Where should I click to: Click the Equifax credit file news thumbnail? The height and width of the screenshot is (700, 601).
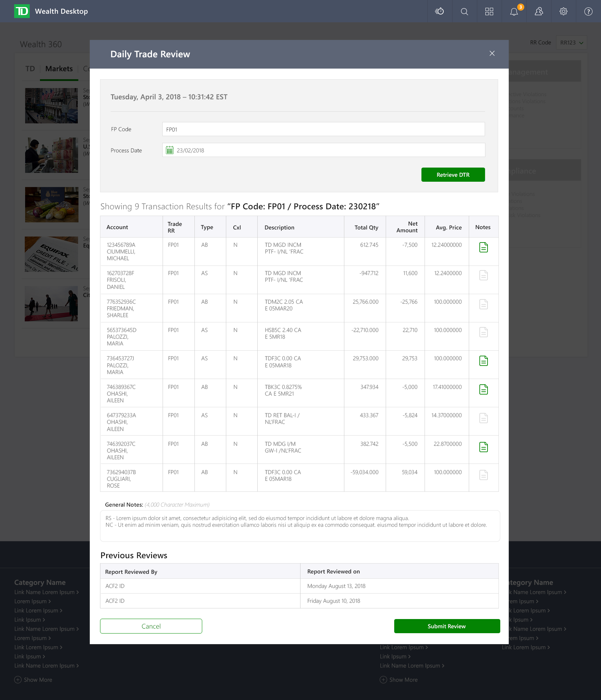click(51, 254)
